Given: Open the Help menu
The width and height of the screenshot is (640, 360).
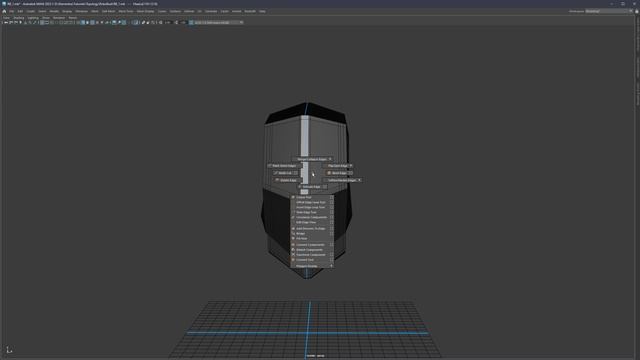Looking at the screenshot, I should (x=262, y=11).
